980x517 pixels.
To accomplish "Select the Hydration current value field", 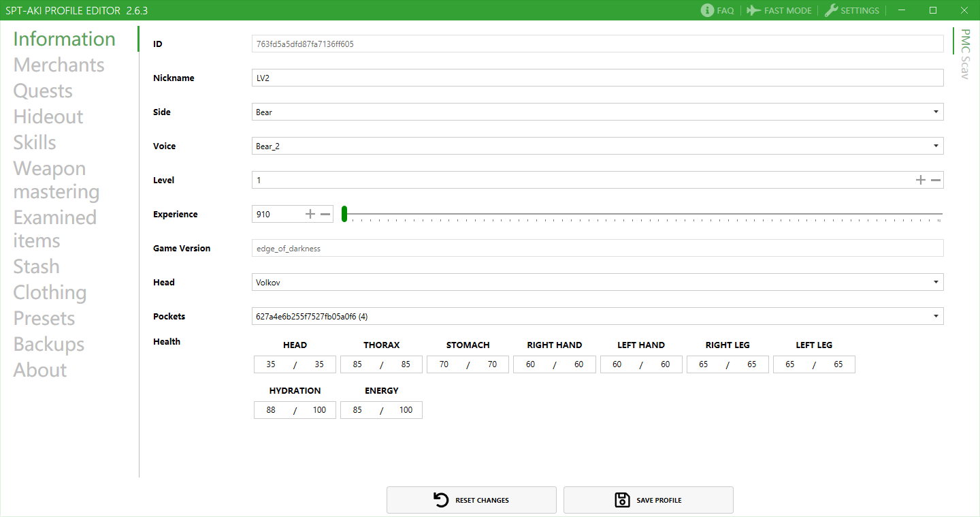I will coord(272,410).
